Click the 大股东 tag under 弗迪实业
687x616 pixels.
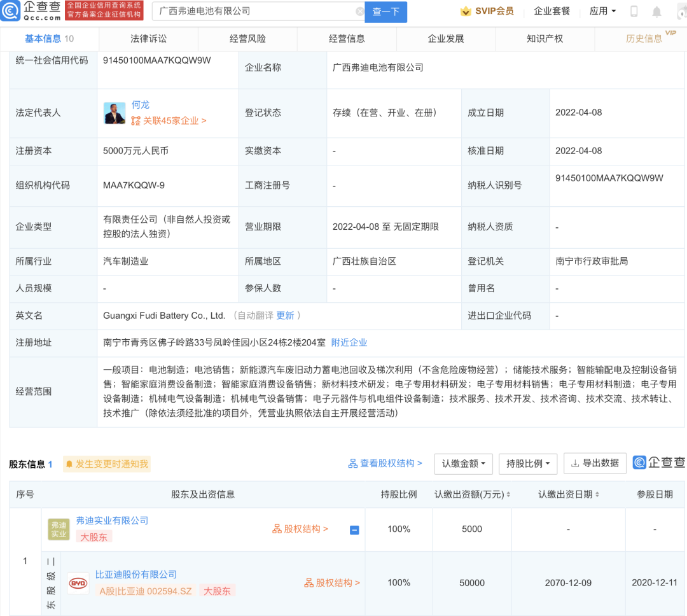tap(94, 537)
